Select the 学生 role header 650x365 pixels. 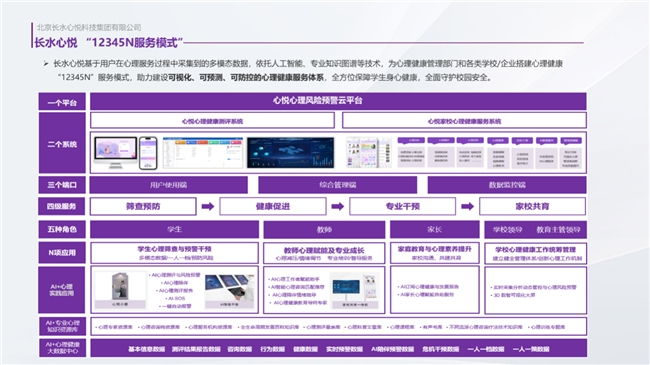175,229
